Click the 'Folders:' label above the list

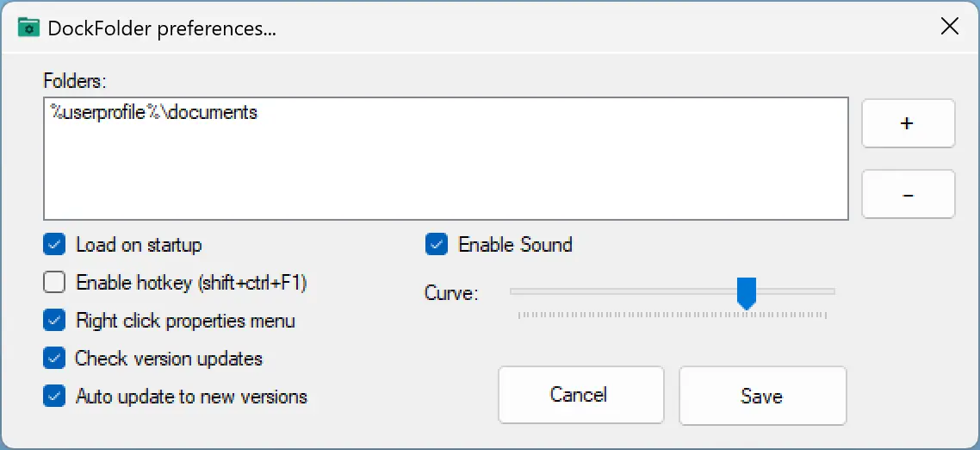(76, 80)
